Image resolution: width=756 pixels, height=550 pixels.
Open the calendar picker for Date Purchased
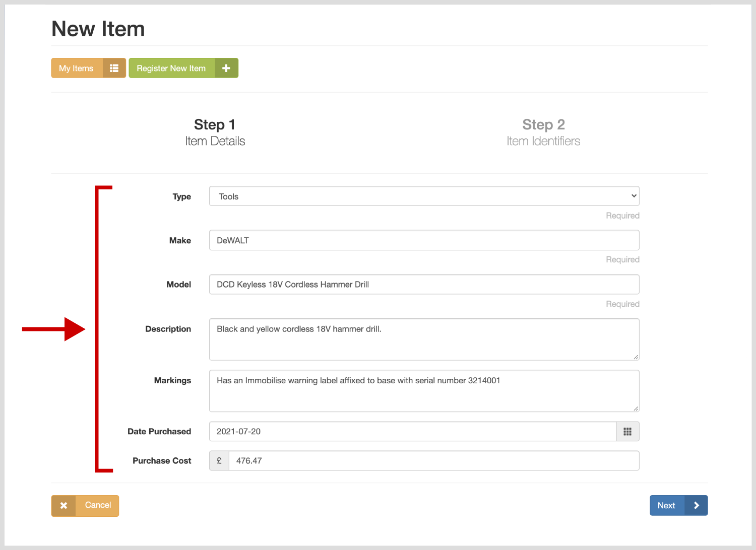(627, 432)
